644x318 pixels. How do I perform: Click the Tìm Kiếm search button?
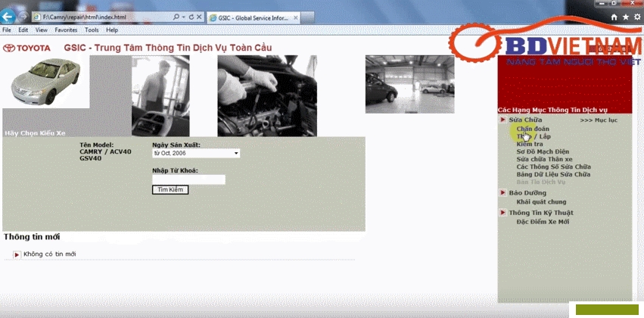point(170,190)
